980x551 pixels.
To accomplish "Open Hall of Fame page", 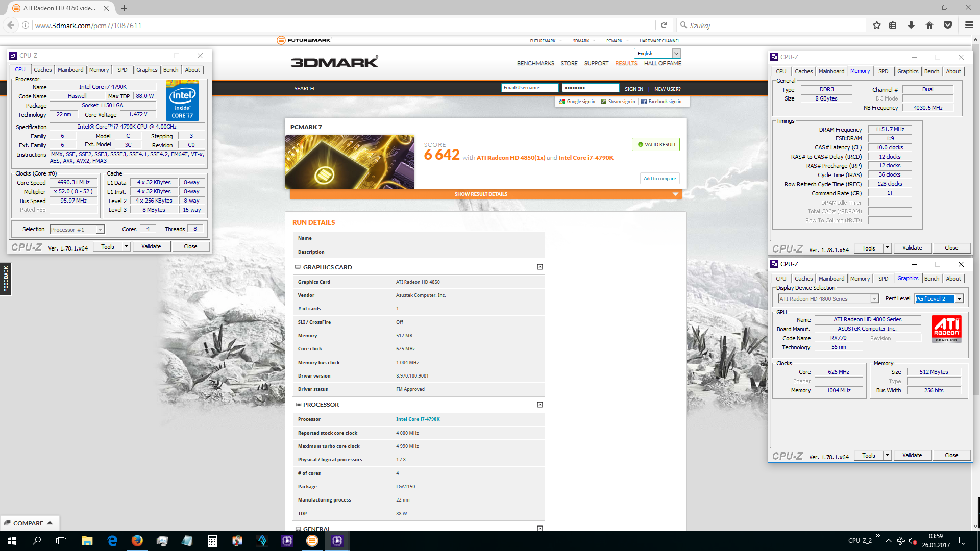I will click(x=663, y=63).
